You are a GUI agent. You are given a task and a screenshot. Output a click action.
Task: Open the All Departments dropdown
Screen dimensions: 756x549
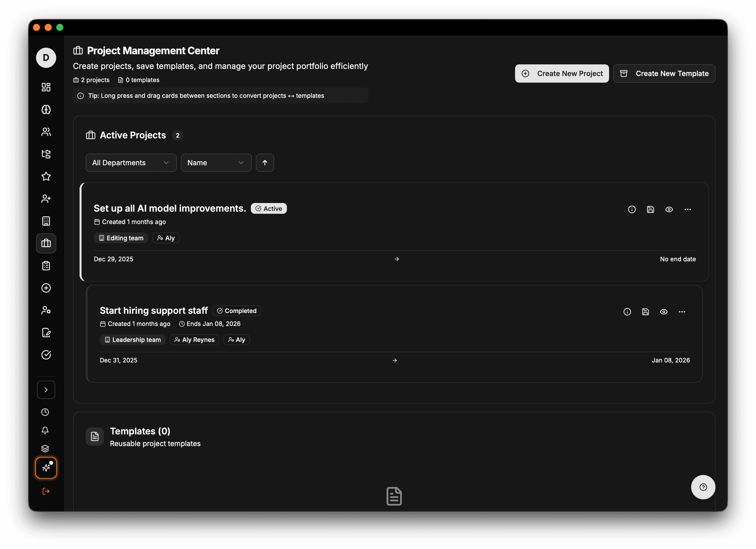coord(131,163)
